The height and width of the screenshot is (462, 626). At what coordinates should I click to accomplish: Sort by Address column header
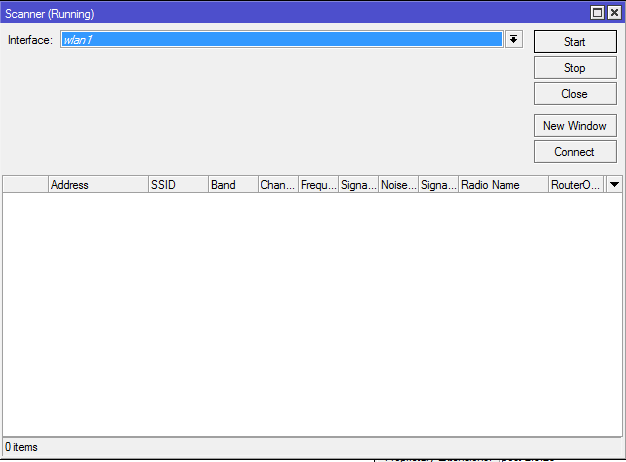coord(98,184)
